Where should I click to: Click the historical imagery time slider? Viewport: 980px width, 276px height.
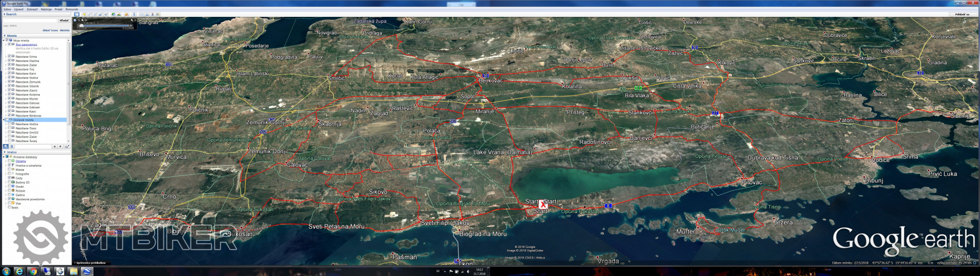[105, 26]
